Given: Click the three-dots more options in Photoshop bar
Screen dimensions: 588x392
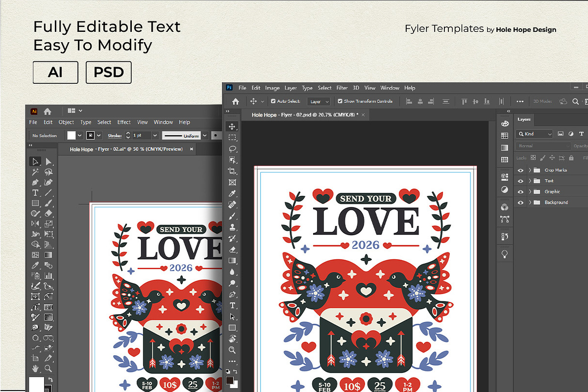Looking at the screenshot, I should point(520,101).
